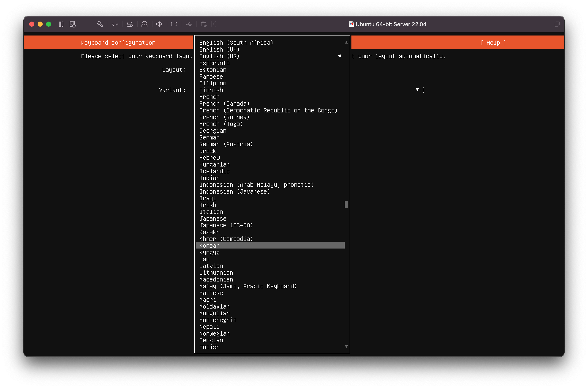Select Japanese (PC-98) layout

coord(226,225)
